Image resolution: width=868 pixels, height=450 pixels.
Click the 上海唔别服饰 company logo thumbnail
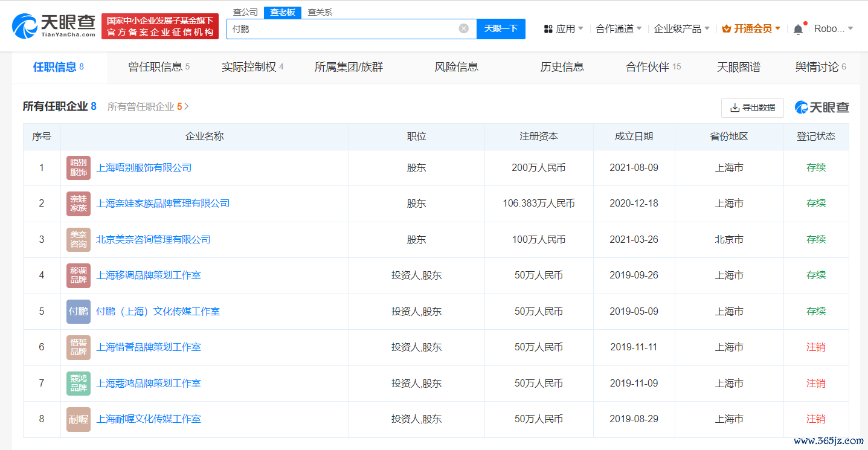(x=79, y=167)
